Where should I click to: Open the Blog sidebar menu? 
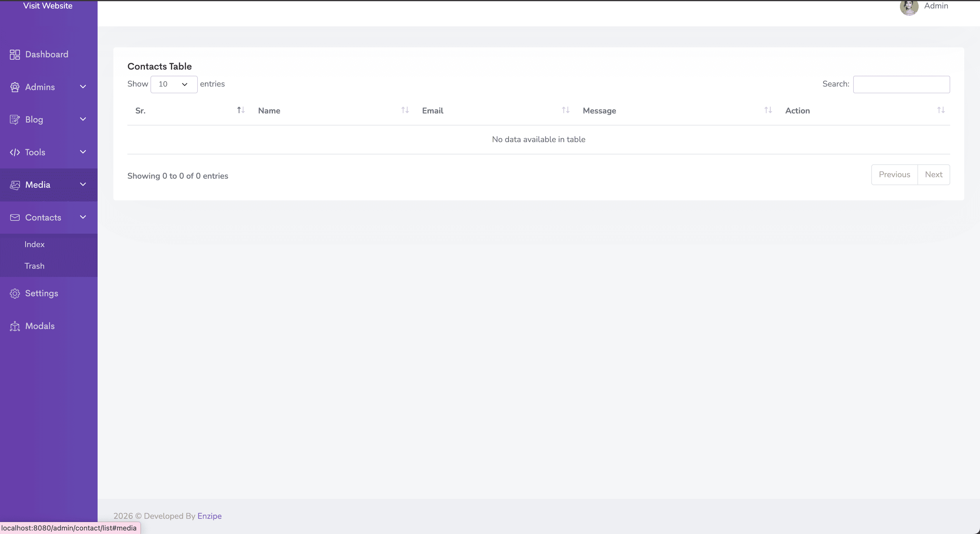pos(49,120)
